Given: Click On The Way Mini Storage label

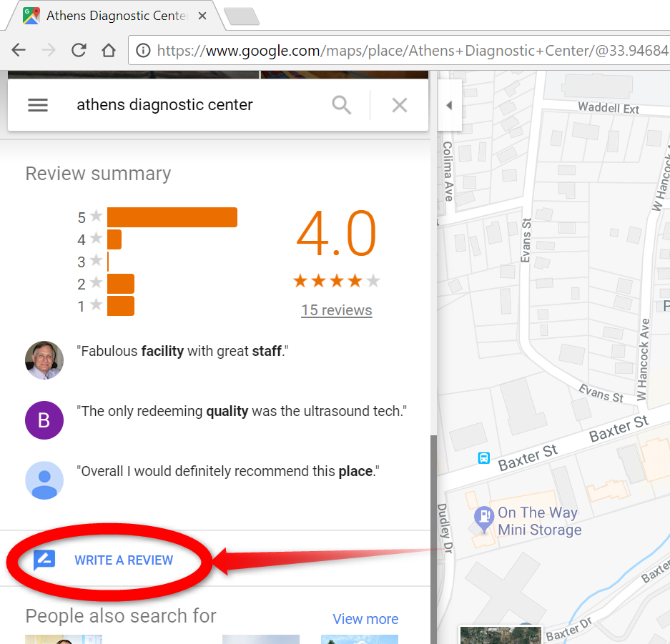Looking at the screenshot, I should coord(540,521).
